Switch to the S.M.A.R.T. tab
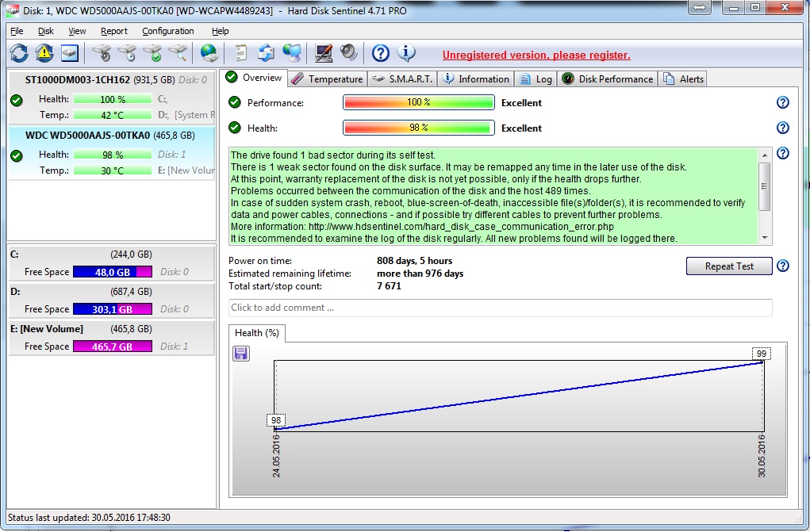Image resolution: width=810 pixels, height=532 pixels. coord(402,78)
